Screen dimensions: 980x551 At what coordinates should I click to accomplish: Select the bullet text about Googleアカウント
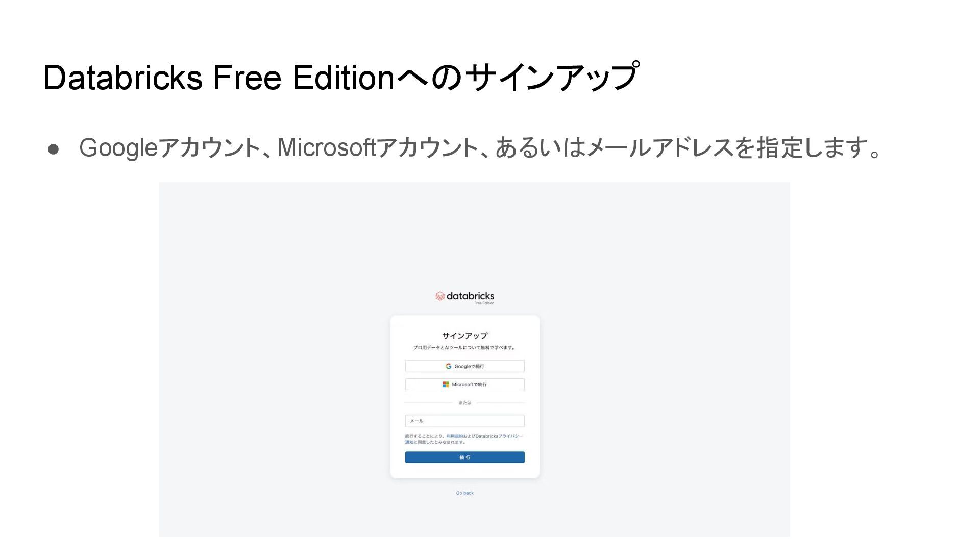480,148
